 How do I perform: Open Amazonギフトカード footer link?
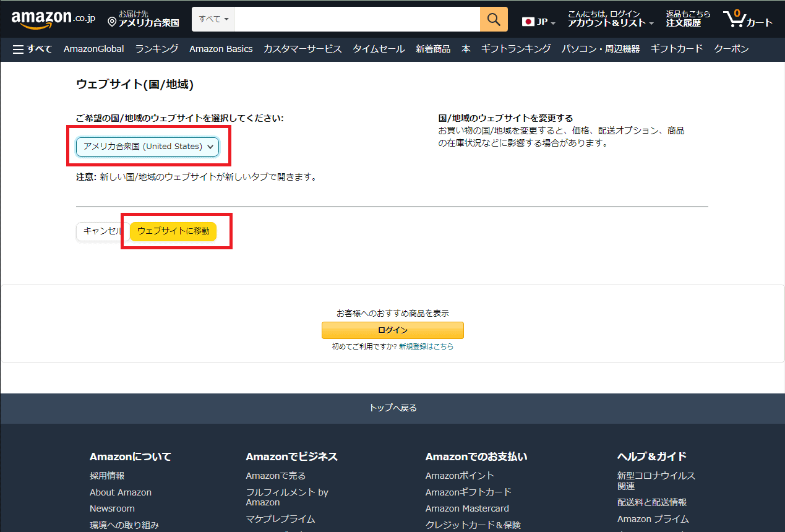point(468,492)
